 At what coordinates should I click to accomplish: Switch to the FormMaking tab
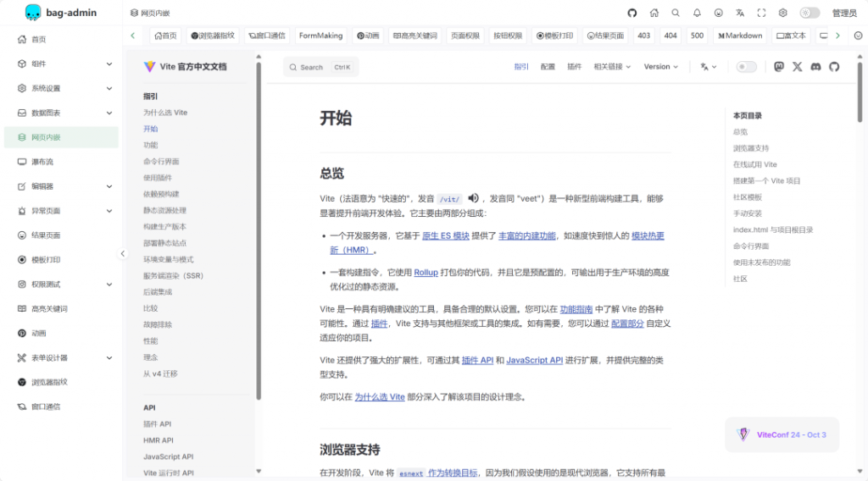tap(321, 36)
